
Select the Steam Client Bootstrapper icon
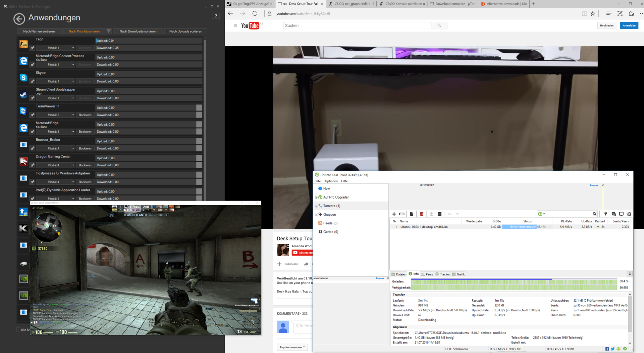(x=23, y=94)
